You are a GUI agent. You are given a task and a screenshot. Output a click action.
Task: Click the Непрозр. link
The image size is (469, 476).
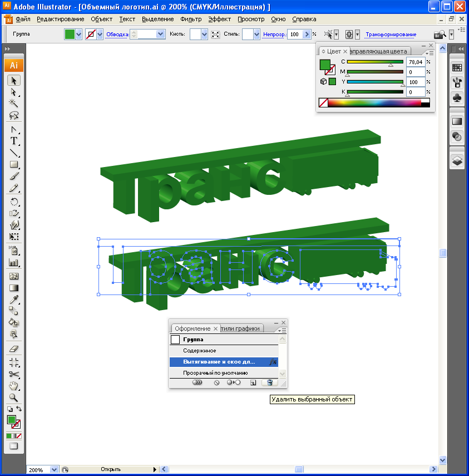(274, 35)
